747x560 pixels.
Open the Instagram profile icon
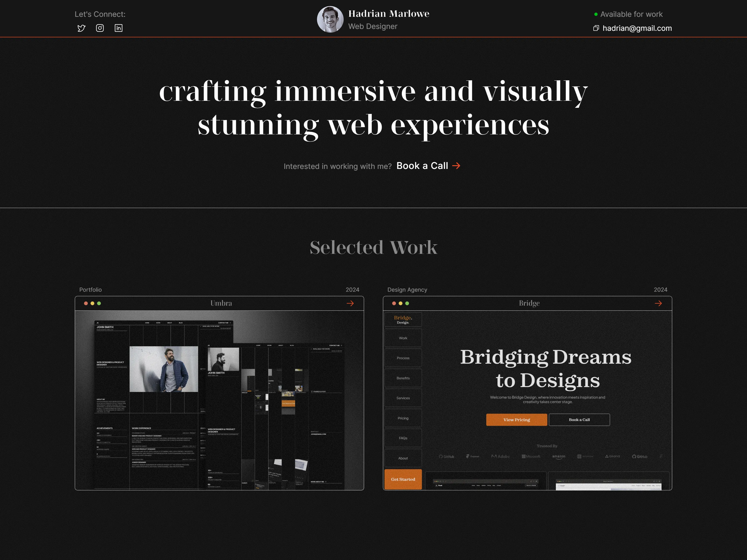tap(100, 28)
